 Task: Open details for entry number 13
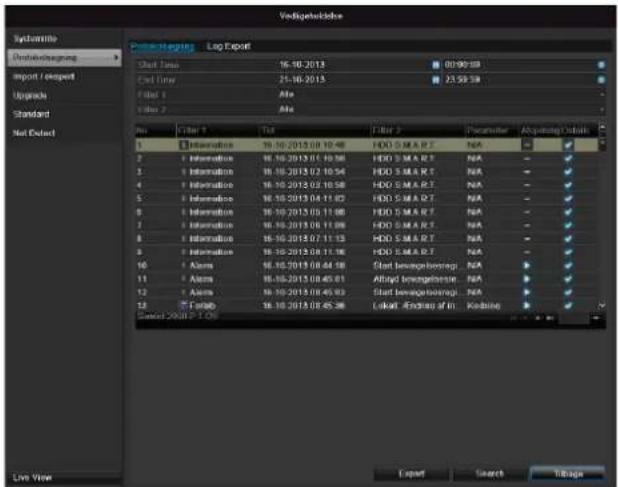tap(568, 306)
